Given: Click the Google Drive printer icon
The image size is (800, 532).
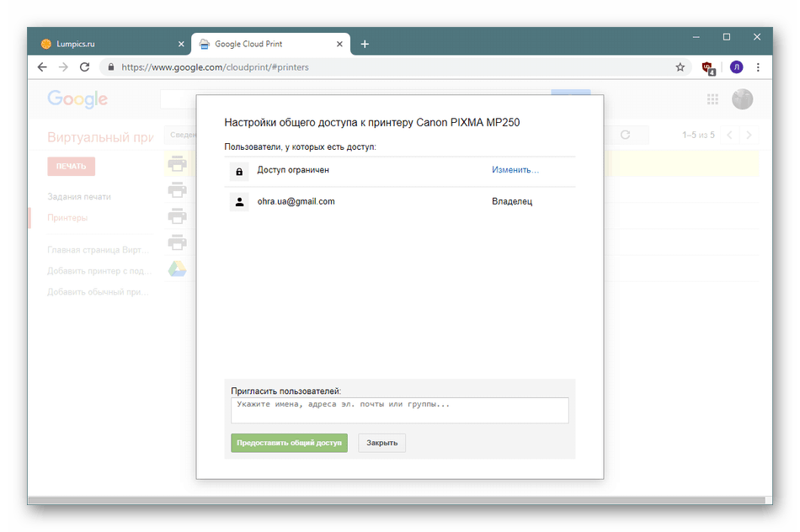Looking at the screenshot, I should coord(177,269).
